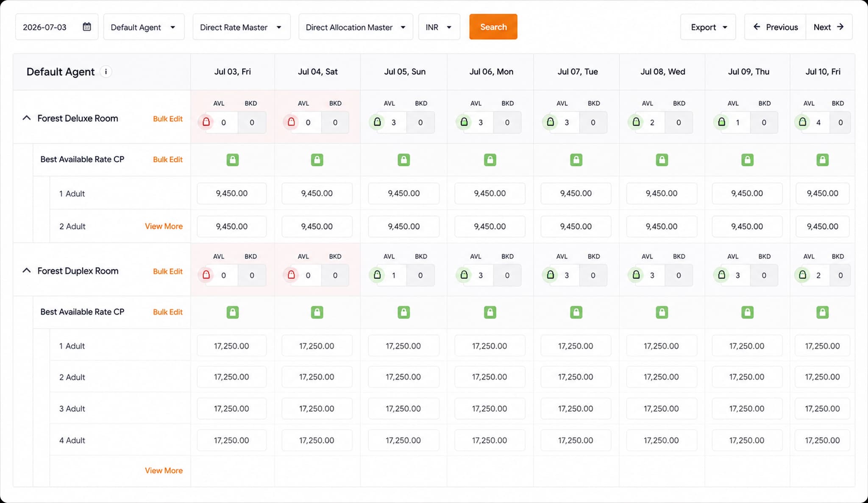
Task: Open the Export dropdown menu
Action: pos(708,27)
